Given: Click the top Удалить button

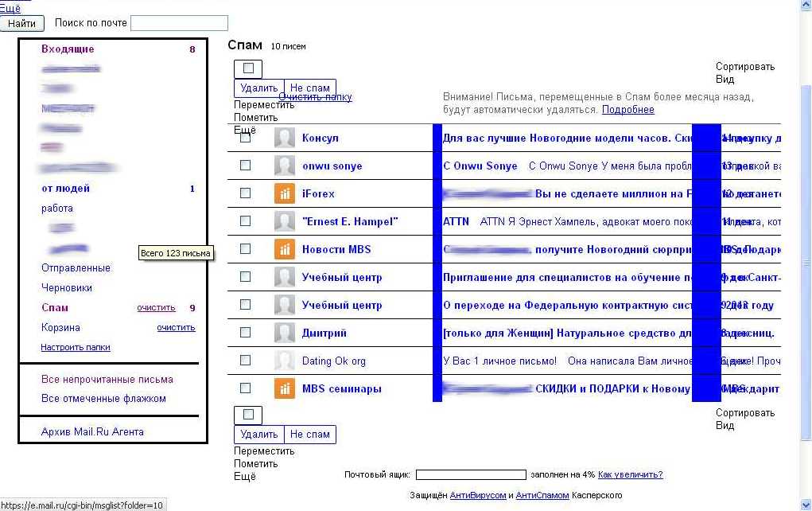Looking at the screenshot, I should [259, 88].
